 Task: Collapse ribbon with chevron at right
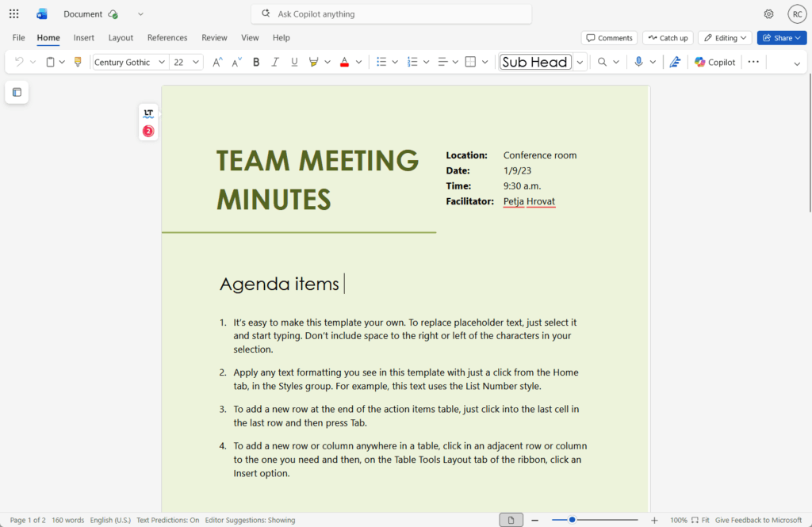coord(797,63)
